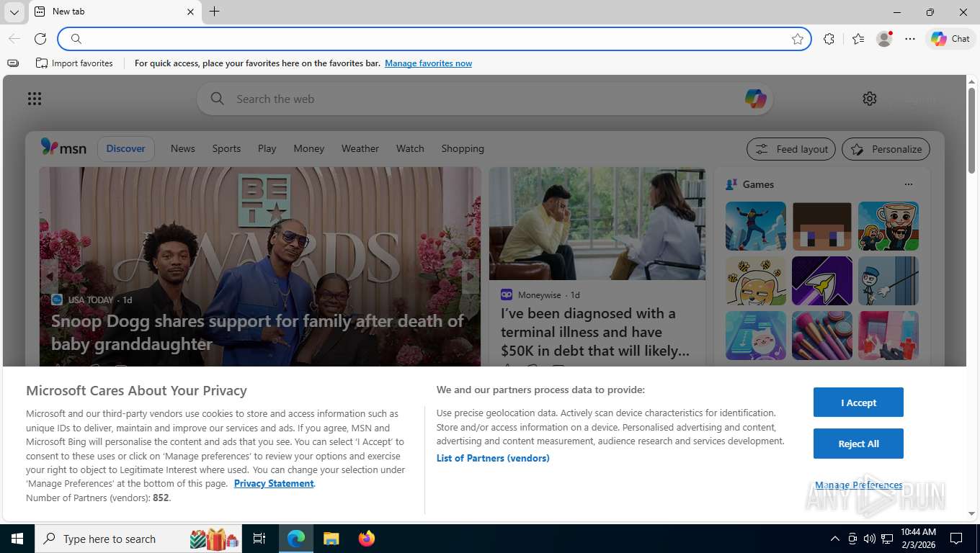This screenshot has width=980, height=553.
Task: Click Copilot icon in search box
Action: click(755, 99)
